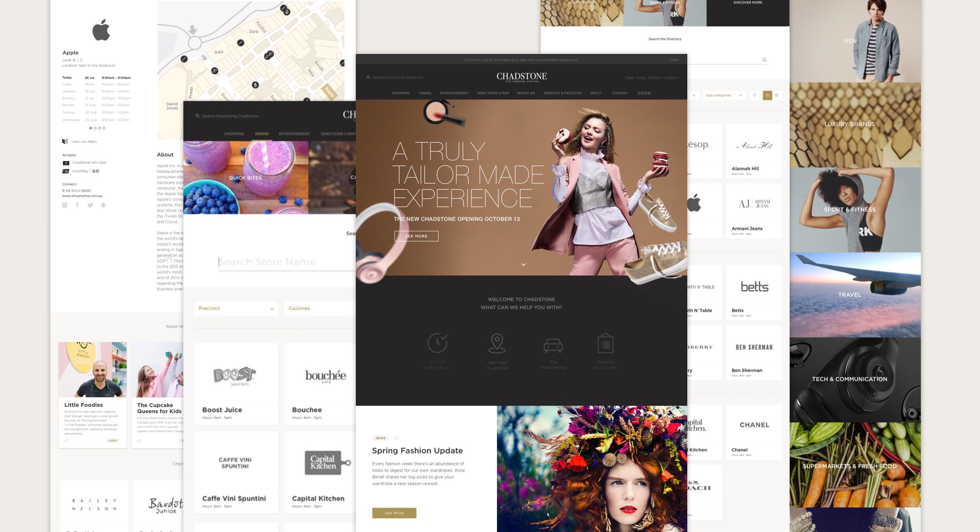Click the EVENT tag on the Little Foodies card

(113, 441)
